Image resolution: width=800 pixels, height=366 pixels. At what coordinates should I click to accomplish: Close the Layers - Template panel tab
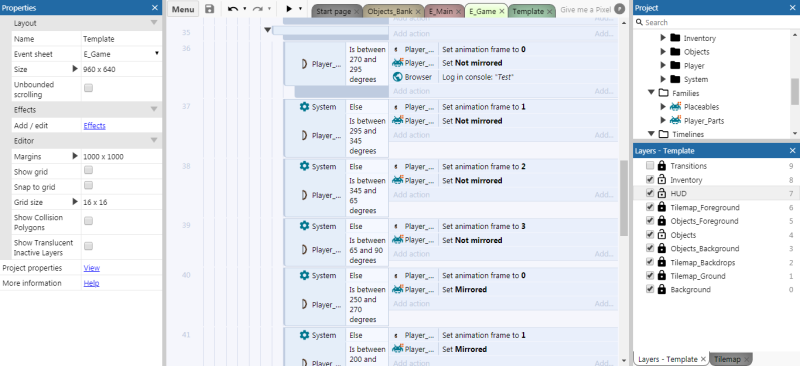pyautogui.click(x=704, y=359)
